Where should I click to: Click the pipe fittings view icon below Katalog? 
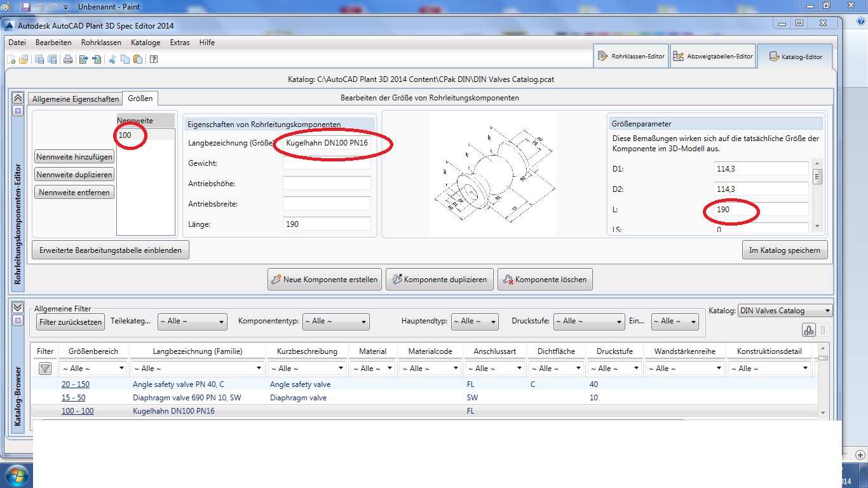(809, 330)
